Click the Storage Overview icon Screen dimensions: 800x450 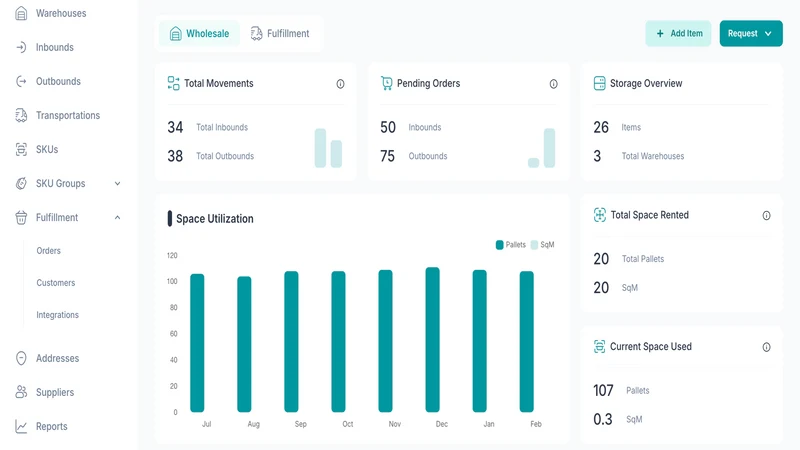pyautogui.click(x=599, y=83)
